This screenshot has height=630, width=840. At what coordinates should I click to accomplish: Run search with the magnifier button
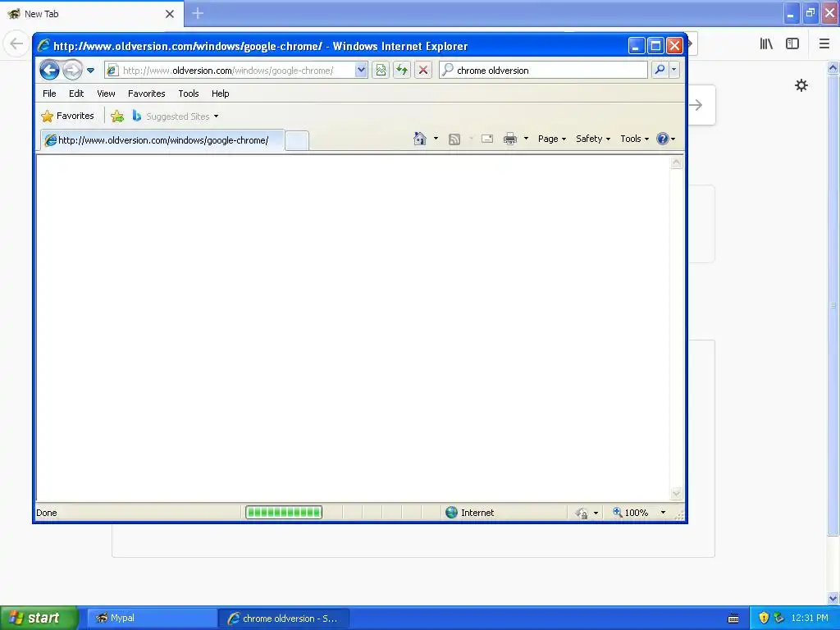tap(660, 71)
